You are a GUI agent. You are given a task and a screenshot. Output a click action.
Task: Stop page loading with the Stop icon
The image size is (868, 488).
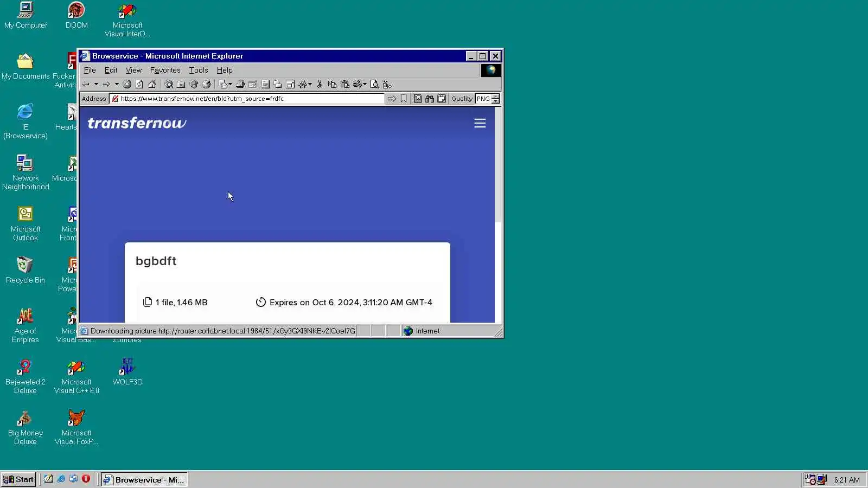pyautogui.click(x=127, y=84)
